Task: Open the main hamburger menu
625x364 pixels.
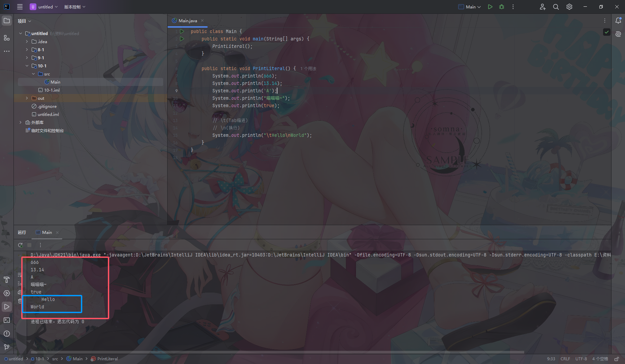Action: (20, 7)
